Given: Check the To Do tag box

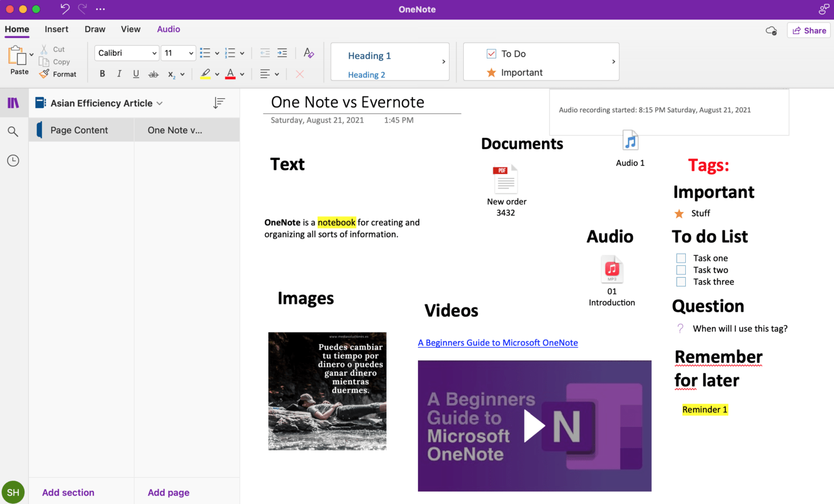Looking at the screenshot, I should pos(491,54).
